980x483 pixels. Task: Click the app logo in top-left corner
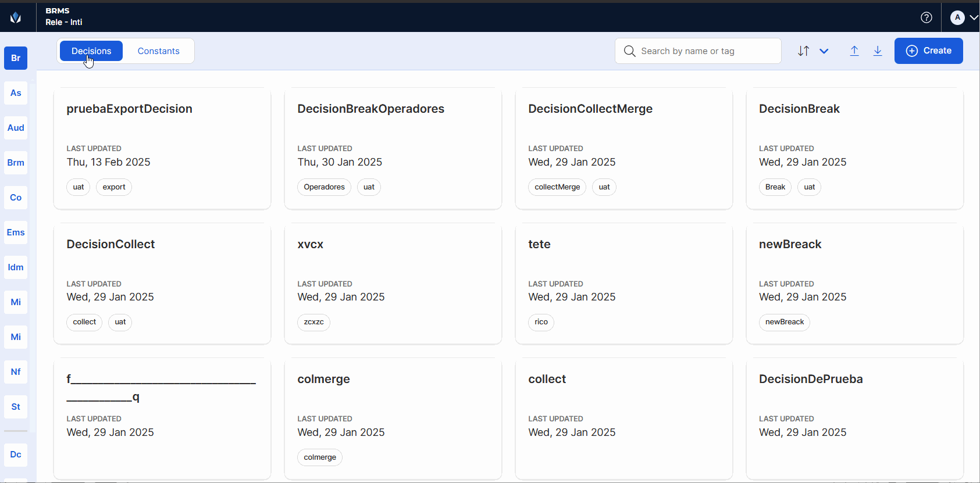[x=16, y=17]
